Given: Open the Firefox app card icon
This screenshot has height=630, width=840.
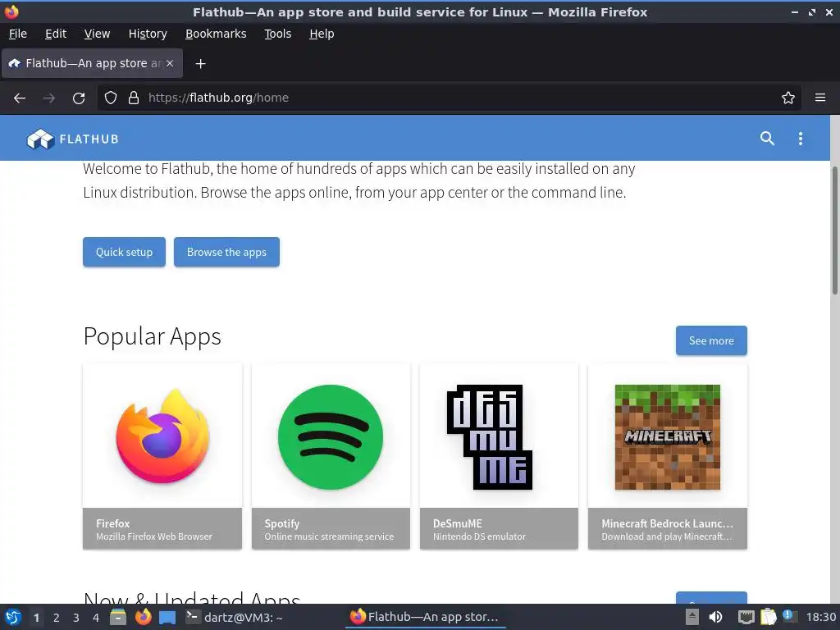Looking at the screenshot, I should 162,436.
